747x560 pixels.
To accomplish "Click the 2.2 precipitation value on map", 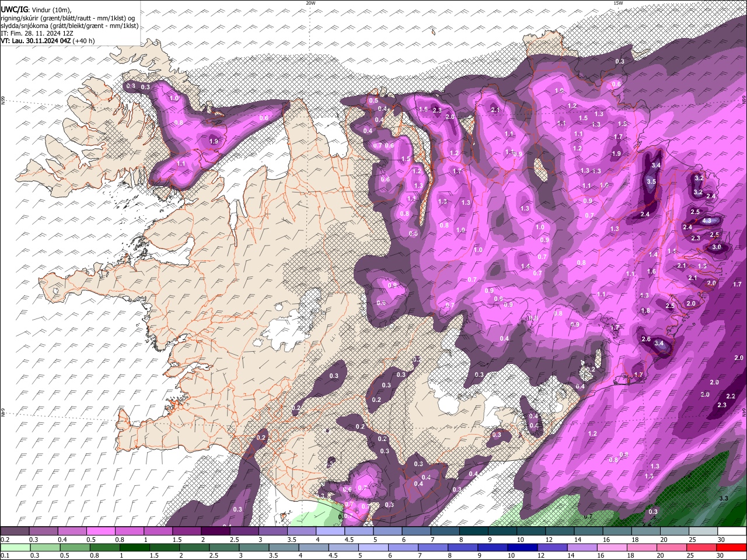I will pos(731,396).
